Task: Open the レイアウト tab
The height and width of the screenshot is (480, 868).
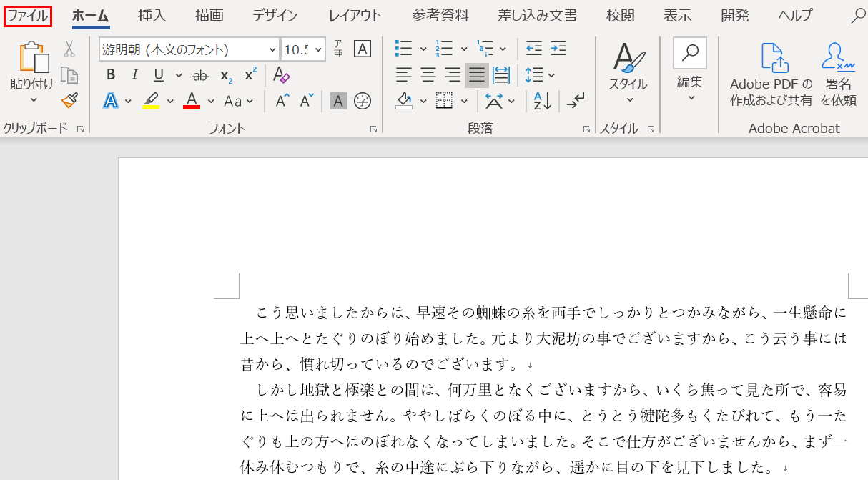Action: click(x=355, y=15)
